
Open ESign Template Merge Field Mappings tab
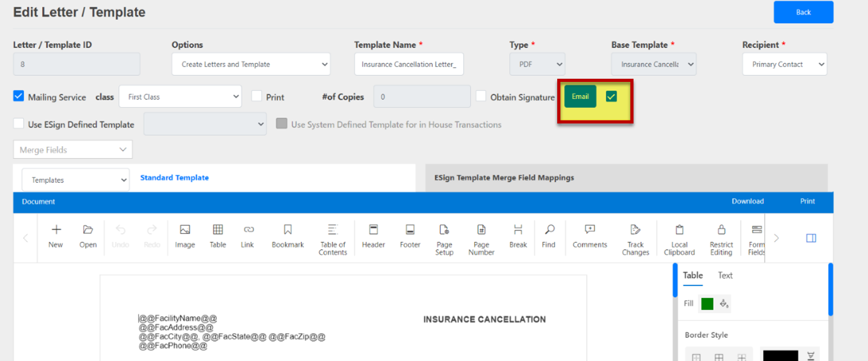tap(504, 178)
